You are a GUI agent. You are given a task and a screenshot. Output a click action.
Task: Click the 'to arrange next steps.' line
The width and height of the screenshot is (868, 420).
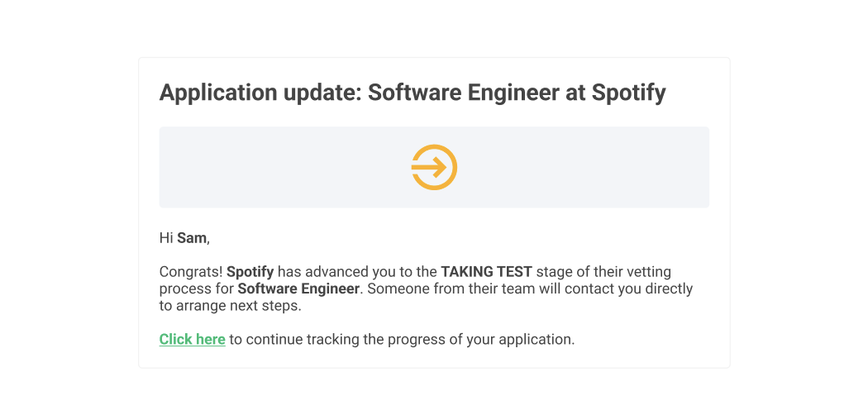231,305
